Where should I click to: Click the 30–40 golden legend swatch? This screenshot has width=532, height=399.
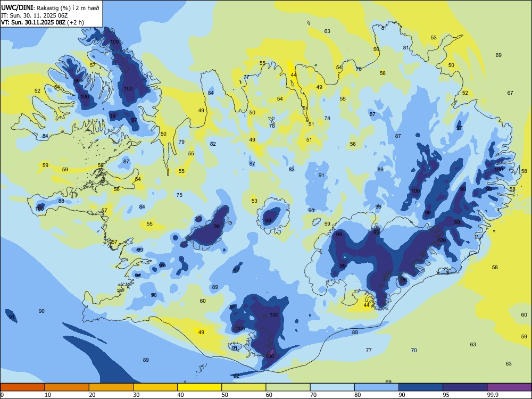click(x=155, y=387)
